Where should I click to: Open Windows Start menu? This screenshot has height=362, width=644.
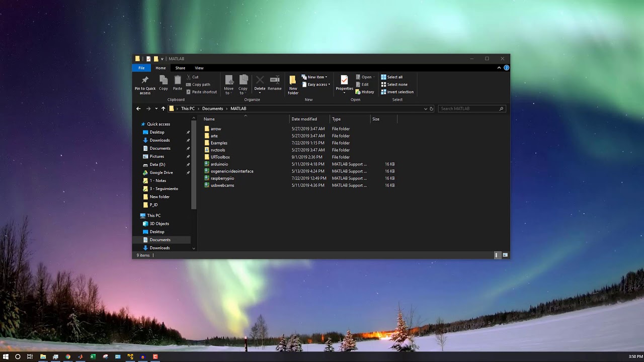pyautogui.click(x=6, y=356)
